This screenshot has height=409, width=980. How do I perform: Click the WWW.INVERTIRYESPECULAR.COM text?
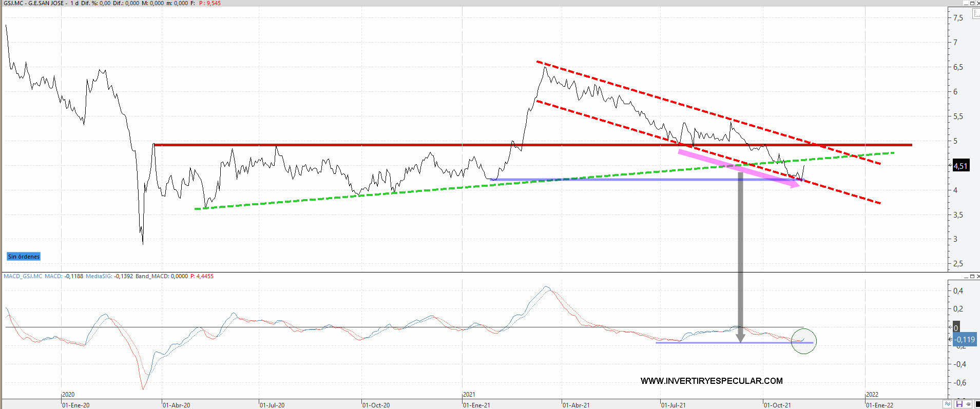pyautogui.click(x=712, y=381)
